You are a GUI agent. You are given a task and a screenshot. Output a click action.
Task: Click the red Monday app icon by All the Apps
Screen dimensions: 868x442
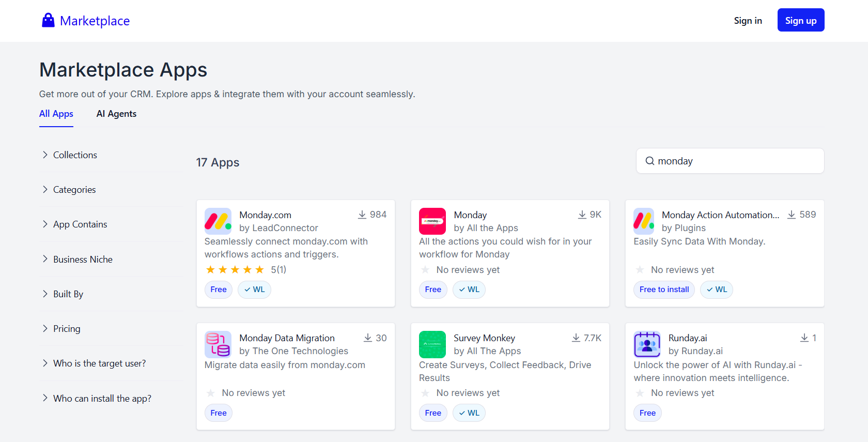pos(432,221)
